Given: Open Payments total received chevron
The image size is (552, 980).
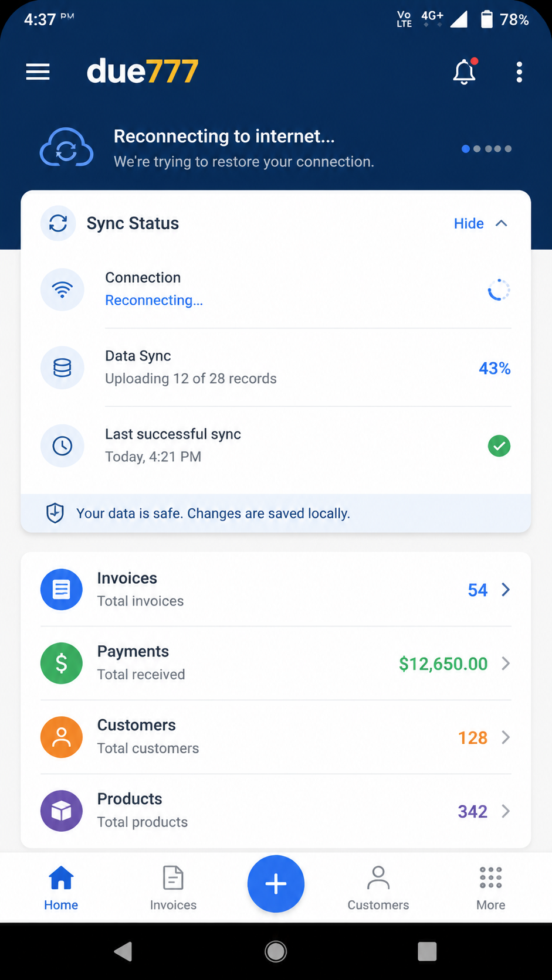Looking at the screenshot, I should point(506,663).
